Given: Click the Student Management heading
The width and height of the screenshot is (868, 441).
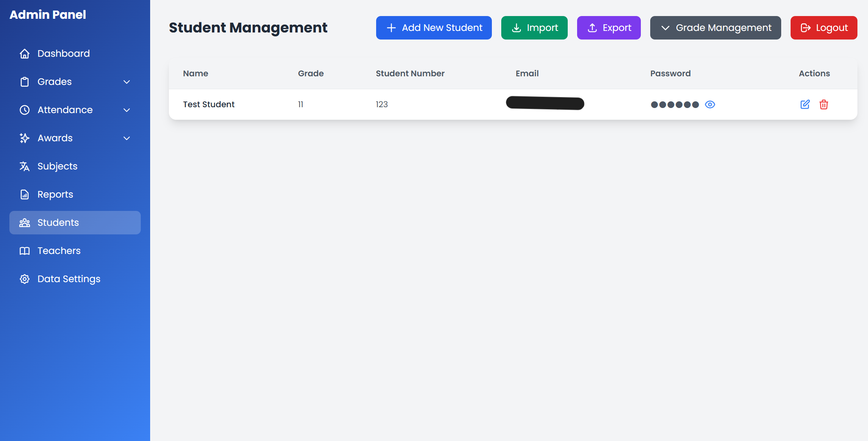Looking at the screenshot, I should [x=248, y=28].
